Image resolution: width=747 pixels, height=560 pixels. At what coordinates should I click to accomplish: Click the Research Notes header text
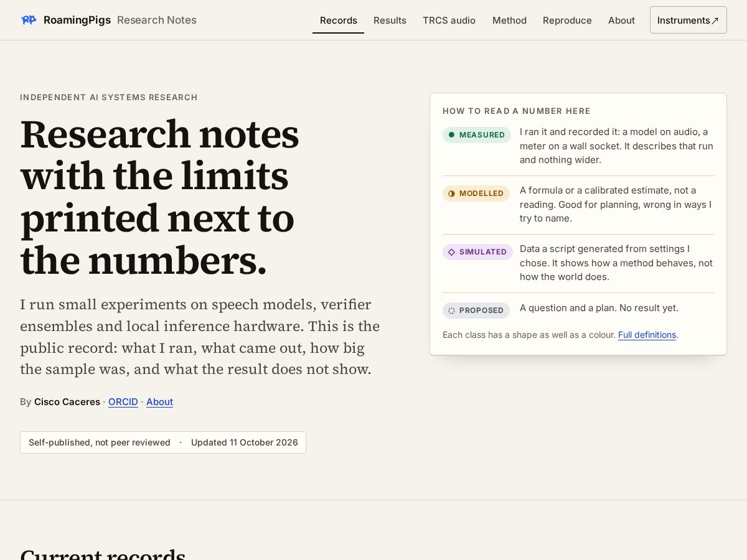point(157,20)
